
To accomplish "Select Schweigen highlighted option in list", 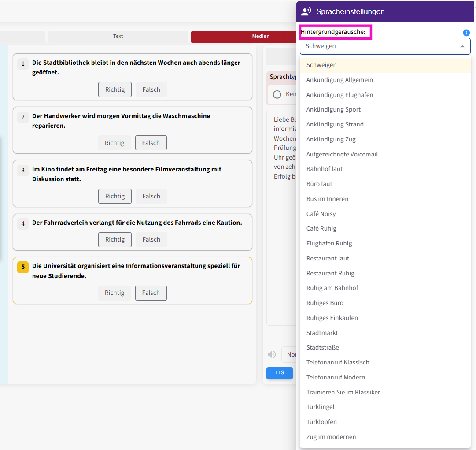I will (x=321, y=65).
